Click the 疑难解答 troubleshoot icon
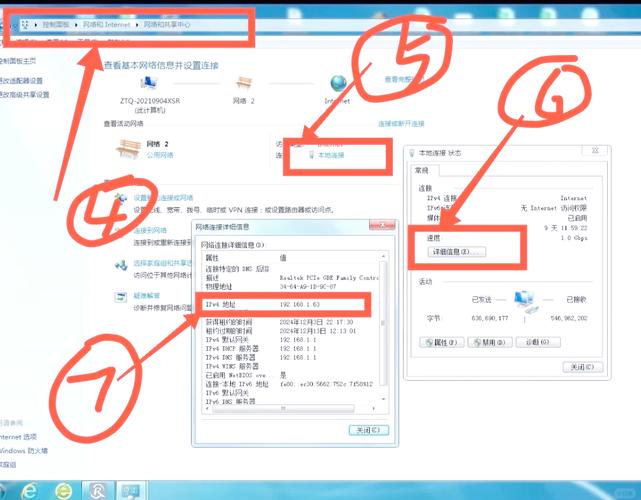This screenshot has width=641, height=500. [x=121, y=296]
